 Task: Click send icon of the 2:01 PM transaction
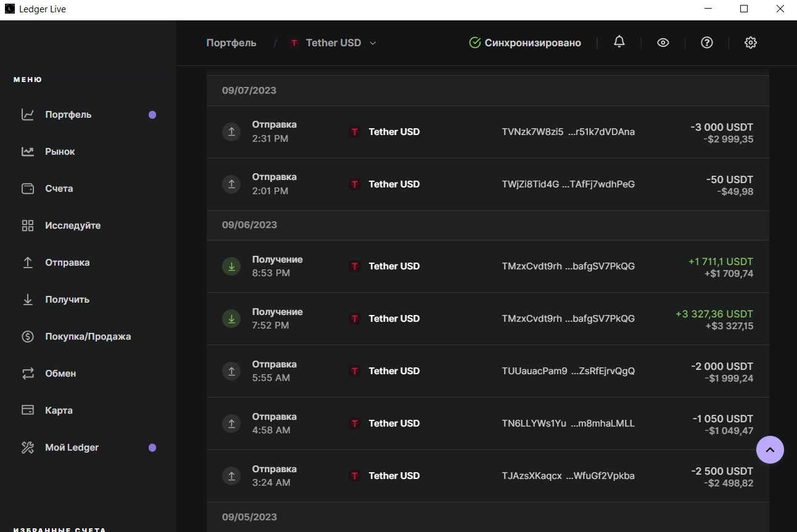point(231,184)
